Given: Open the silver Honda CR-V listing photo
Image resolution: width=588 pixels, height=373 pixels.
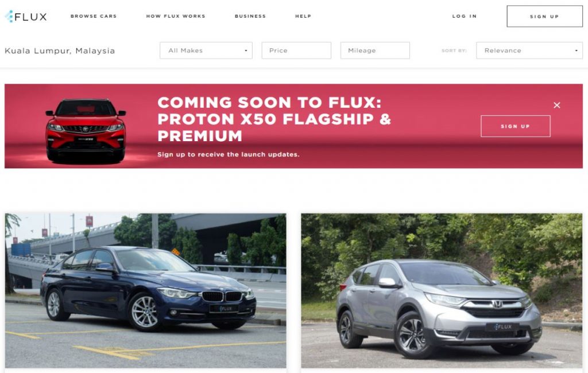Looking at the screenshot, I should coord(442,290).
